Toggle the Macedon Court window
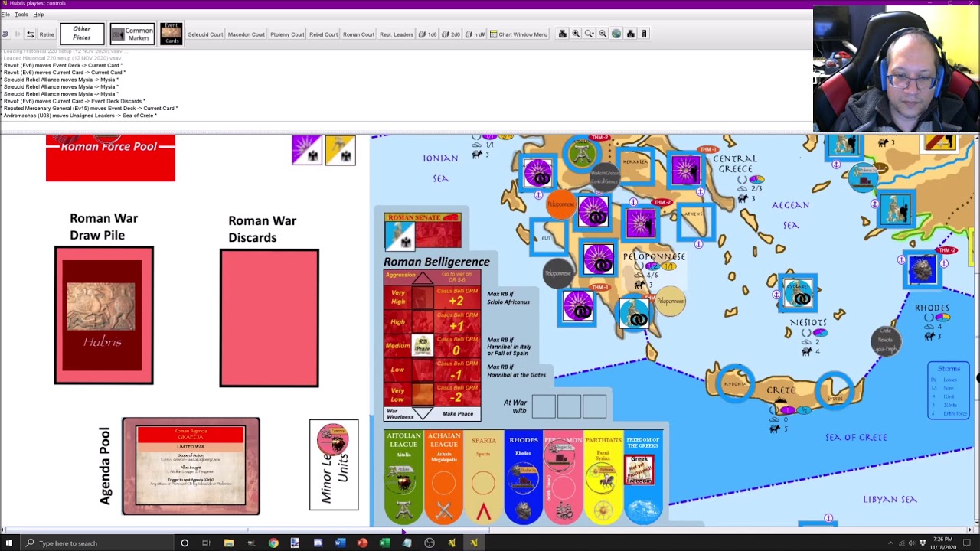Screen dimensions: 980x551 tap(246, 34)
